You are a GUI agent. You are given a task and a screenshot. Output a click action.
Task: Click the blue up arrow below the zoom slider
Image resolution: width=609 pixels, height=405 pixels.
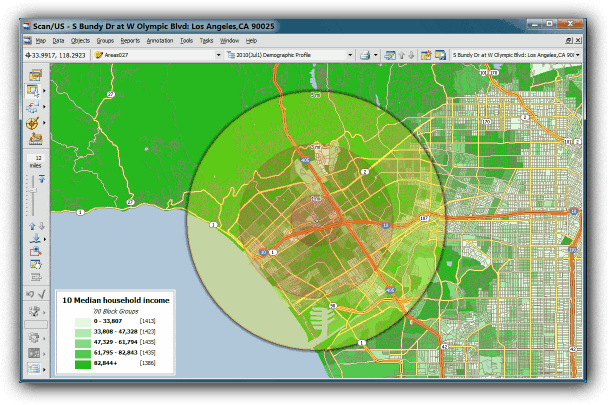click(x=32, y=226)
